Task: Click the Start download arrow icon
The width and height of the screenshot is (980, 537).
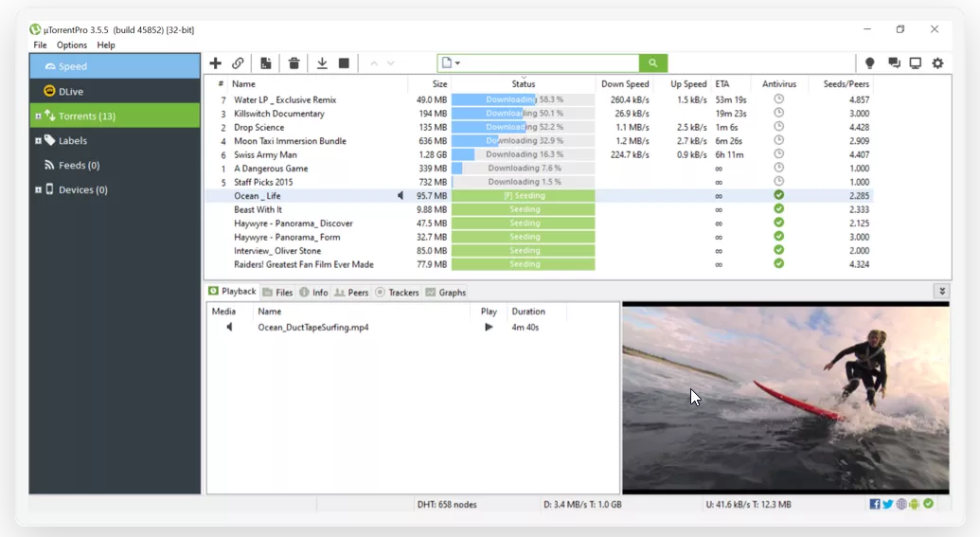Action: 322,63
